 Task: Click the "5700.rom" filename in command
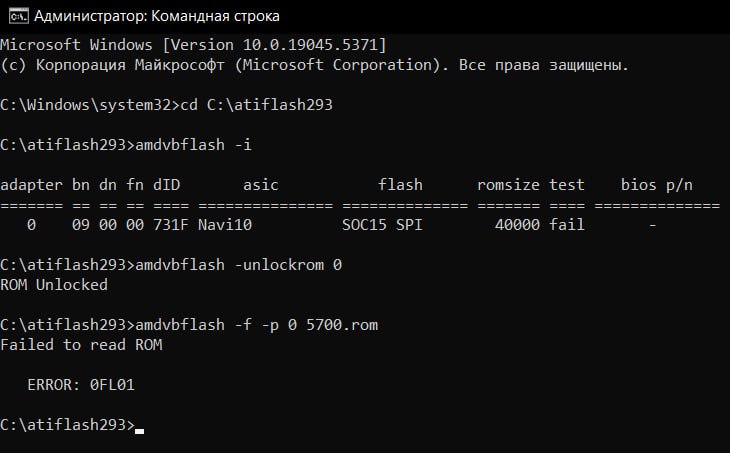342,325
